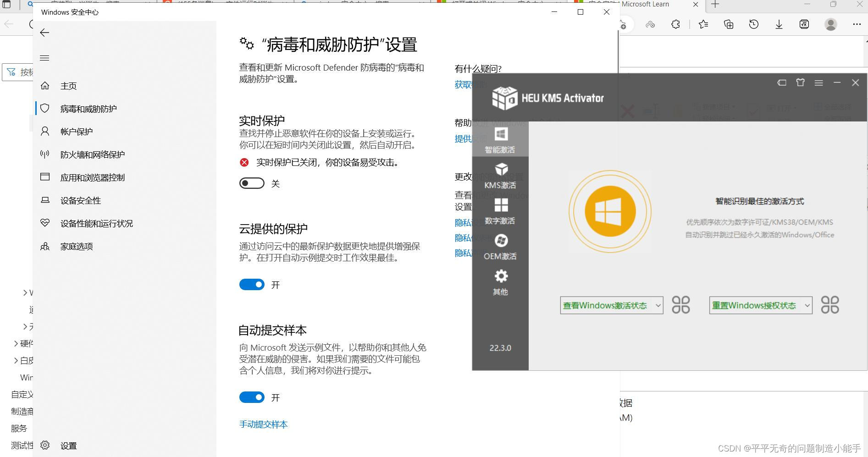Click the shield icon for virus protection

(x=45, y=108)
